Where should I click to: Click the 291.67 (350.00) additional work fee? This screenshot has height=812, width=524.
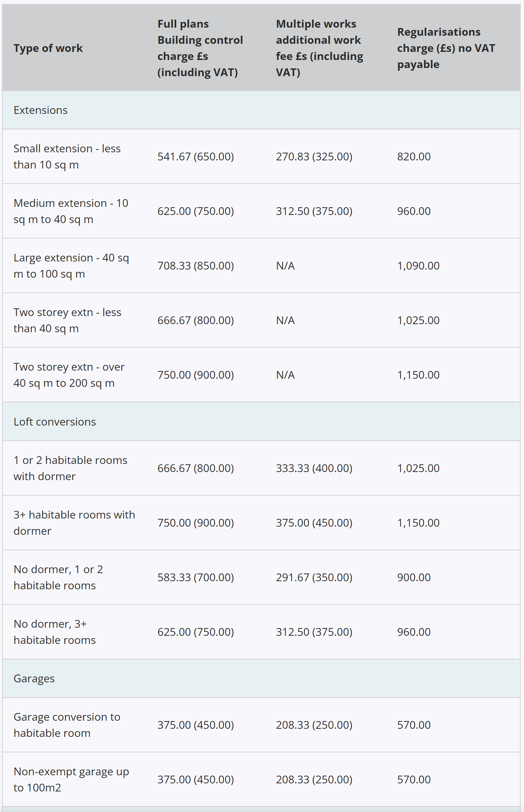tap(314, 577)
